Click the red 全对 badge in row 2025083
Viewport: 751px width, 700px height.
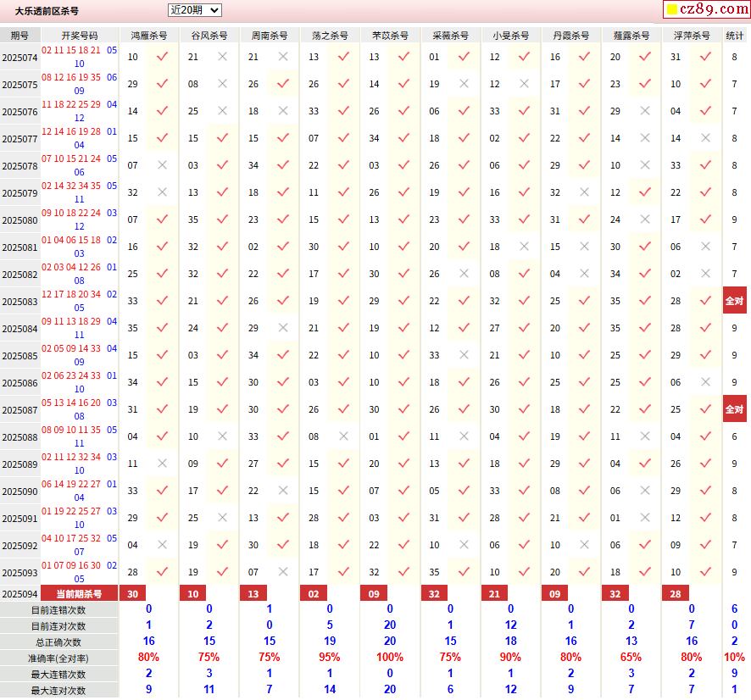click(x=734, y=301)
